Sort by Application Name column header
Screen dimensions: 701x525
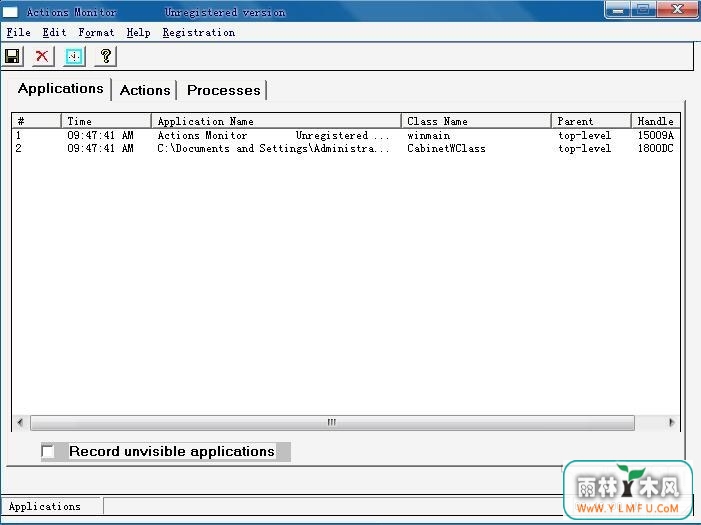click(x=276, y=121)
